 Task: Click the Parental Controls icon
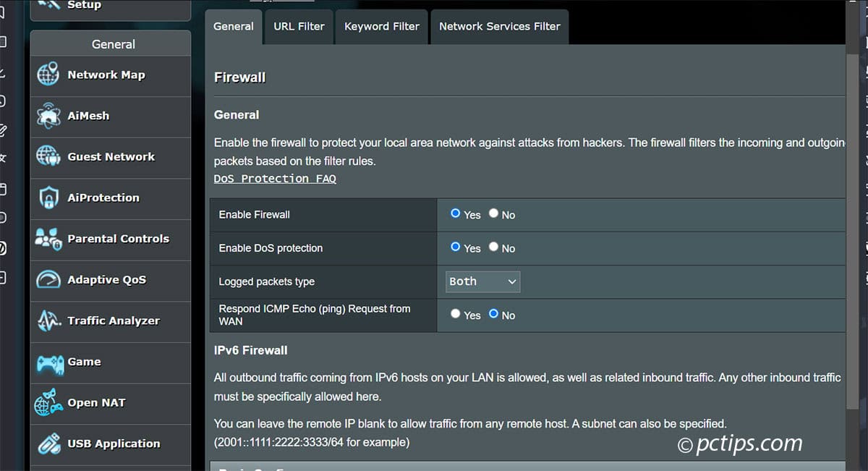click(49, 239)
